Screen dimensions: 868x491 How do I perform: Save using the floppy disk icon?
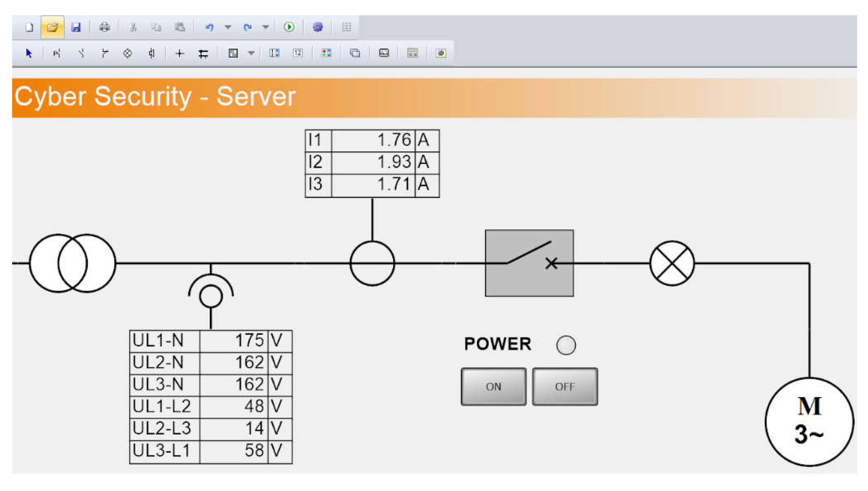click(x=76, y=27)
